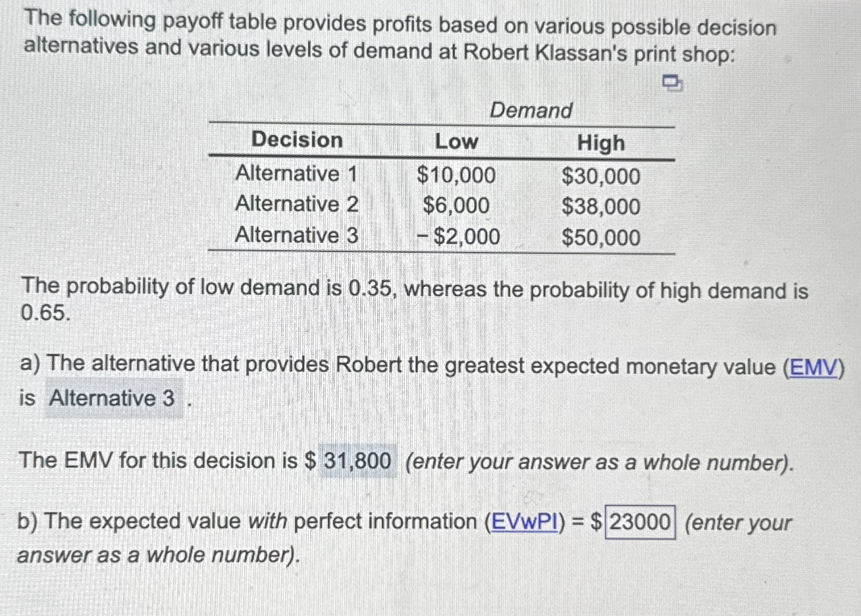
Task: Click the Decision column header
Action: (297, 140)
